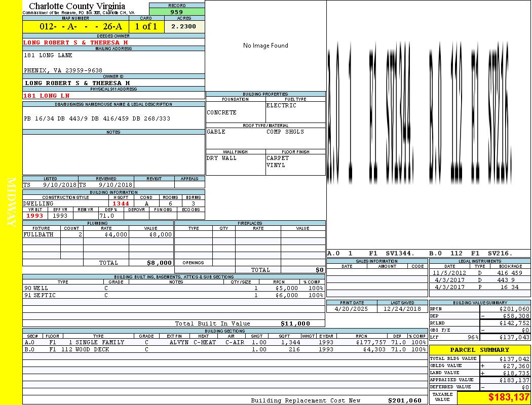Select Total Built In Value $11,000

(295, 323)
